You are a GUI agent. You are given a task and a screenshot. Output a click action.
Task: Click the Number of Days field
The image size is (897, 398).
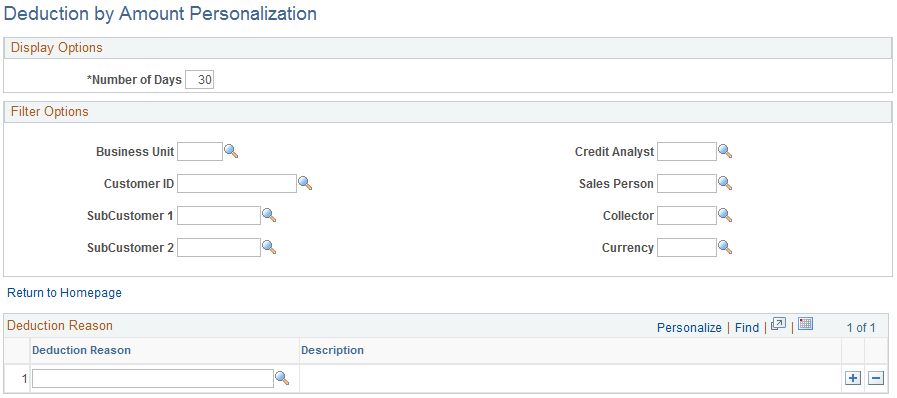pos(200,81)
